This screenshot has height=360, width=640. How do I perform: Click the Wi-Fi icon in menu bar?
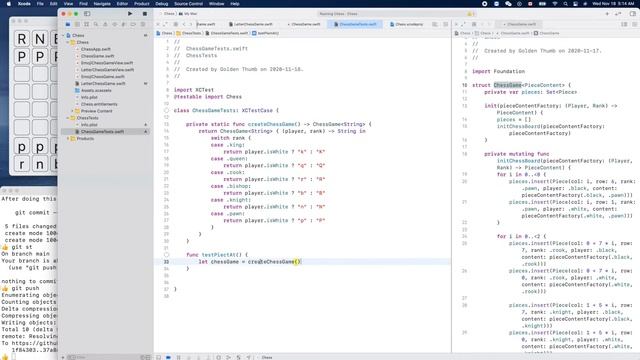point(554,4)
